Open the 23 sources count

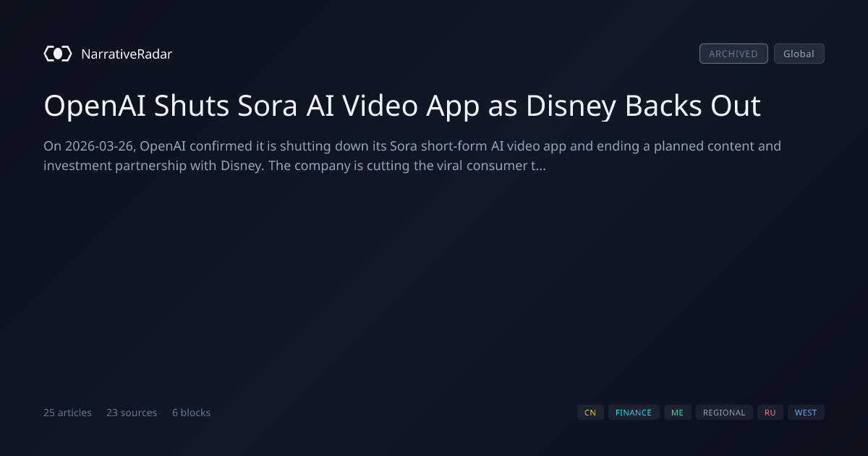click(x=132, y=413)
